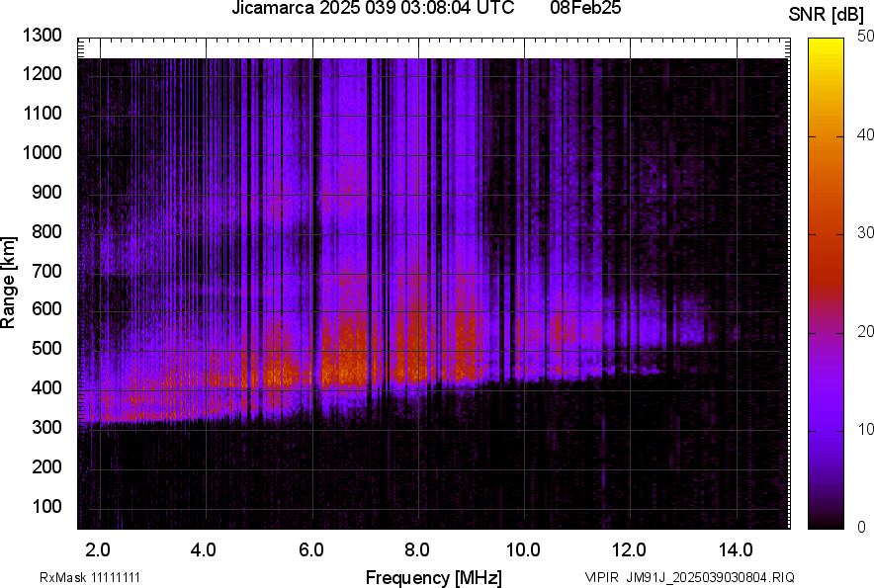Image resolution: width=874 pixels, height=588 pixels.
Task: Click the 100 km range tick label
Action: point(45,506)
